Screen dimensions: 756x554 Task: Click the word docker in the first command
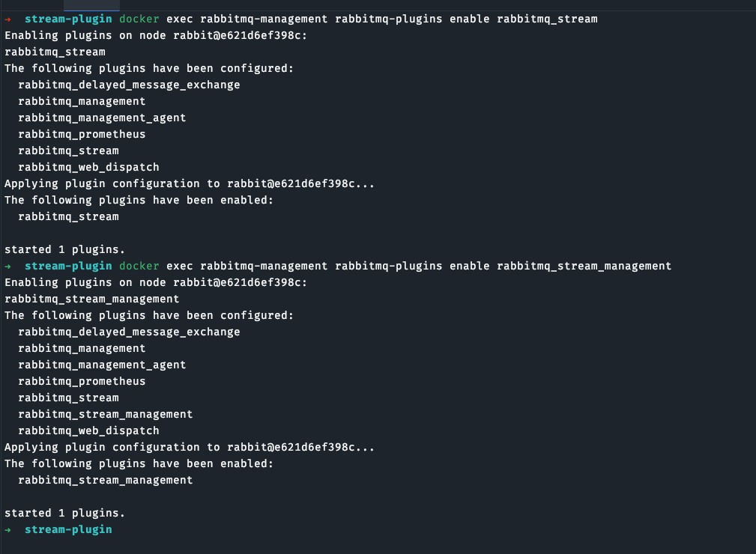pos(139,19)
